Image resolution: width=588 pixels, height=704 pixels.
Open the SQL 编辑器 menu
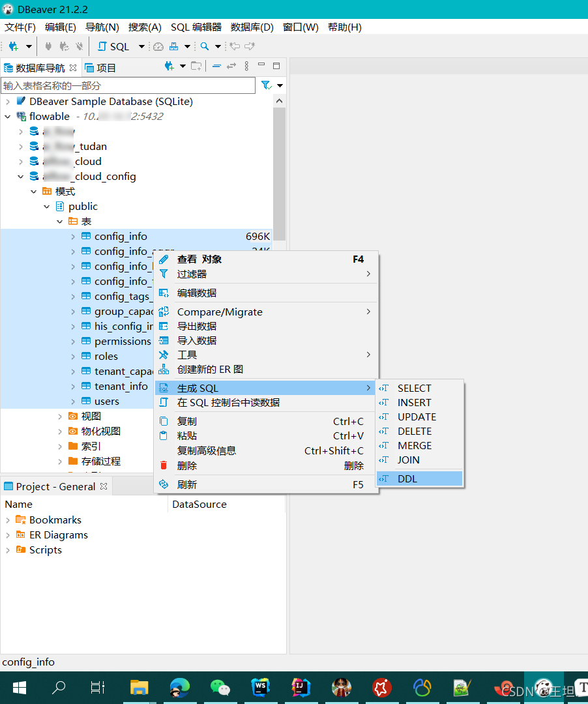pos(196,27)
